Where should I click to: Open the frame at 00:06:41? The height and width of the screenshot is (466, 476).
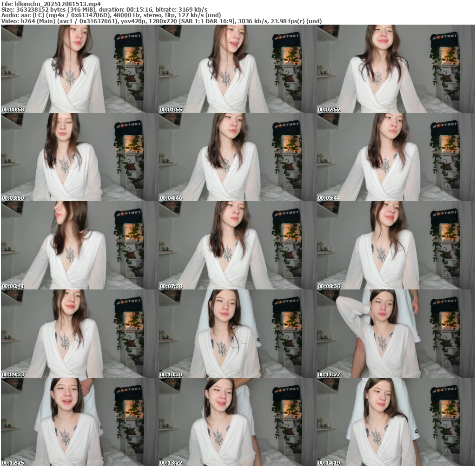pos(79,245)
